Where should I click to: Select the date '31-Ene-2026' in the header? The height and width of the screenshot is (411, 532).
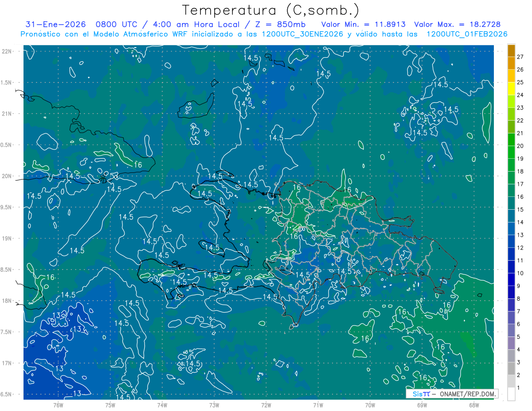pos(56,25)
